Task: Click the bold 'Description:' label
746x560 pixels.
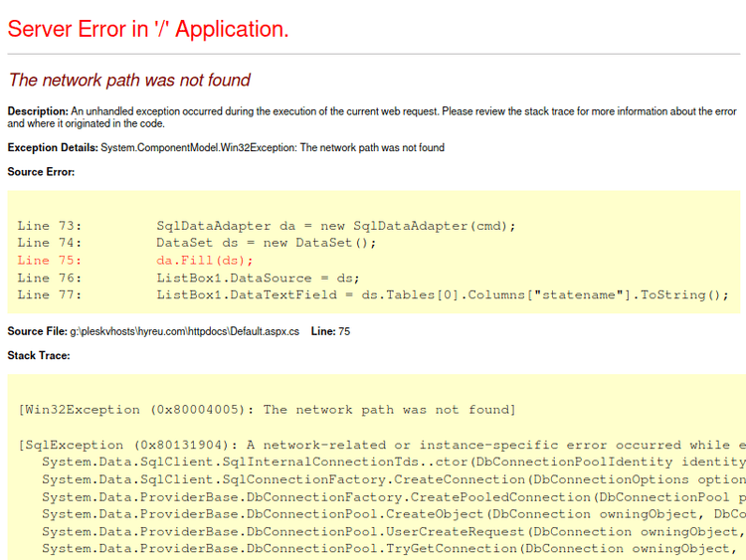Action: pyautogui.click(x=38, y=111)
